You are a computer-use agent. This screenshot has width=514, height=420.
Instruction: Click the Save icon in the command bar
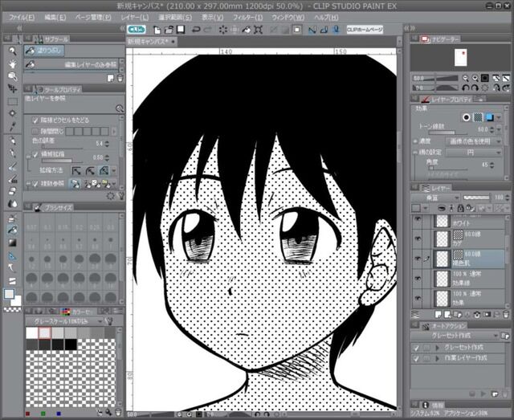182,30
